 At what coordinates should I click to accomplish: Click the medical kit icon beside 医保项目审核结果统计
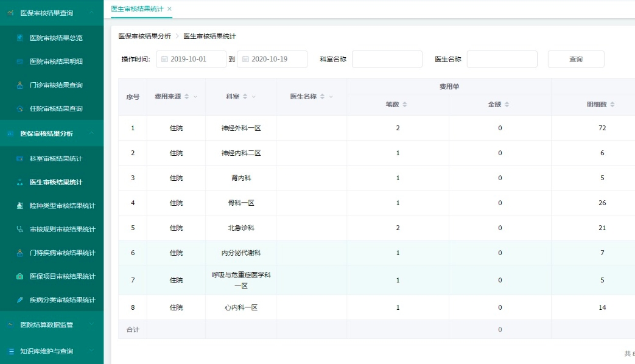coord(20,276)
